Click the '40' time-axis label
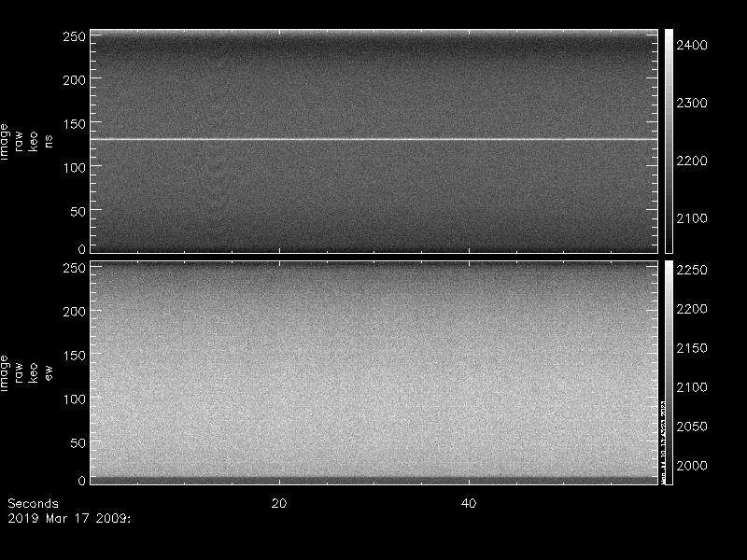 coord(469,503)
